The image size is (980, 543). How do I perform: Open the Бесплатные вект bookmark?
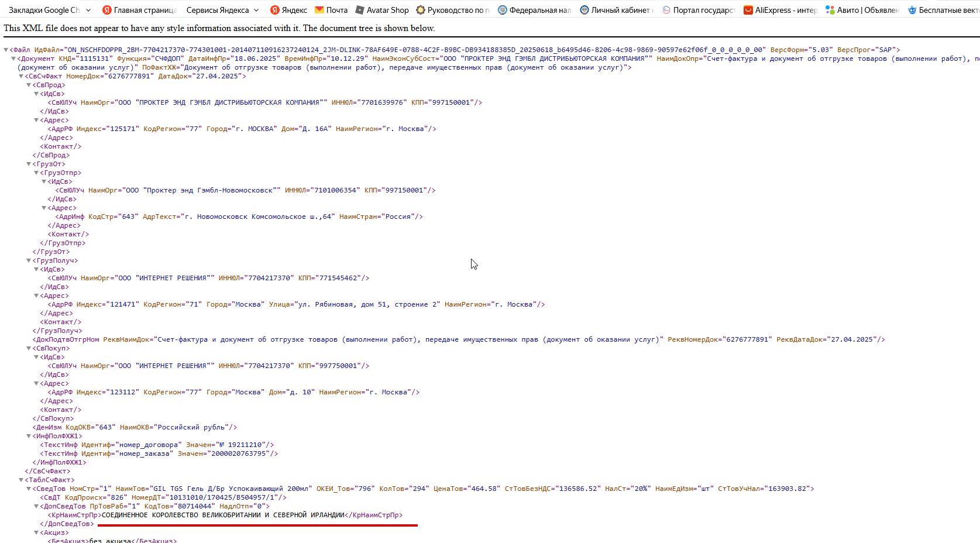(x=943, y=10)
